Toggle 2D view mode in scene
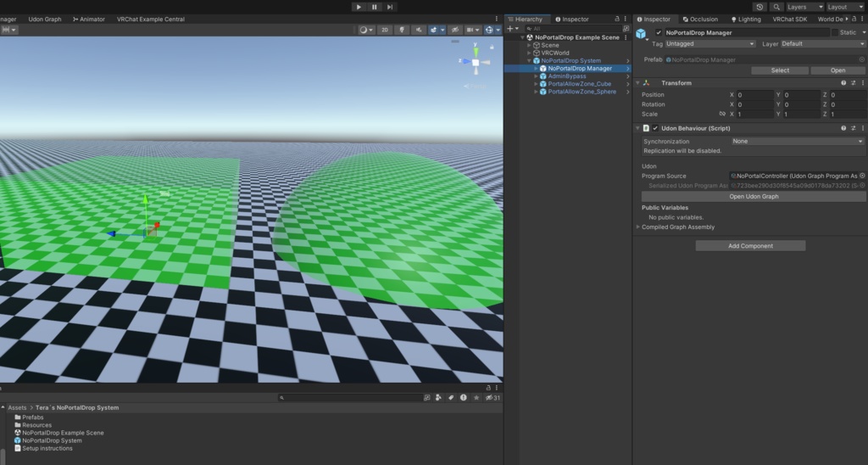 (385, 30)
